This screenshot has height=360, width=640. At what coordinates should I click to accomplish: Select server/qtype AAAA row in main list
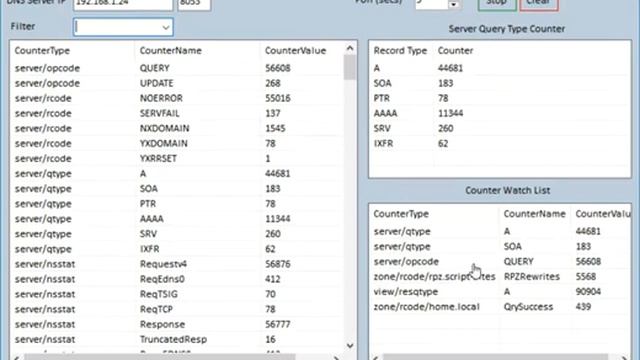(x=177, y=219)
